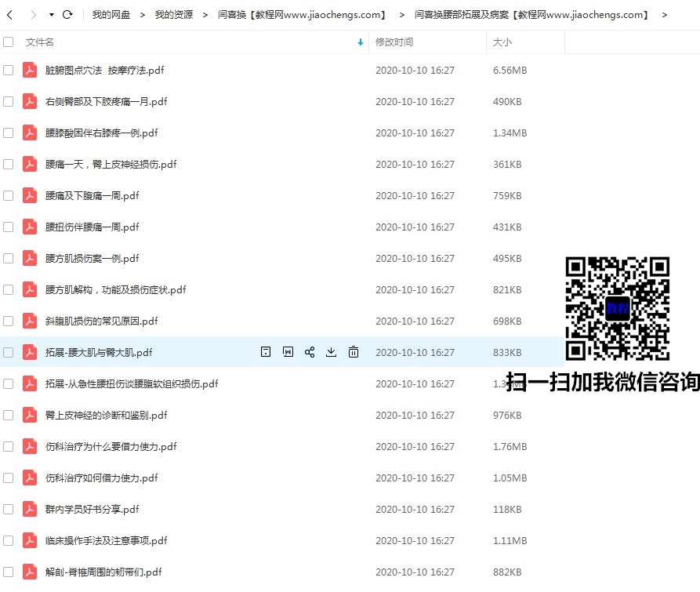Screen dimensions: 700x592
Task: Select checkbox for 腰痛一天，臀上皮神经损伤.pdf
Action: point(8,165)
